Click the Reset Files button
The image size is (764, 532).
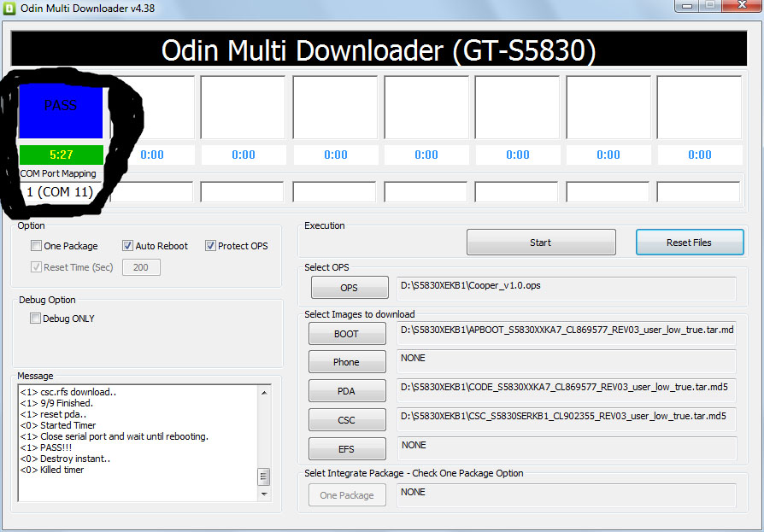690,243
